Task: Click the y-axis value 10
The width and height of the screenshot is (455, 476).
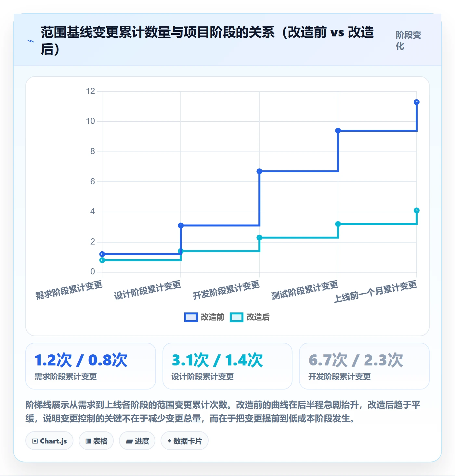Action: (x=90, y=121)
